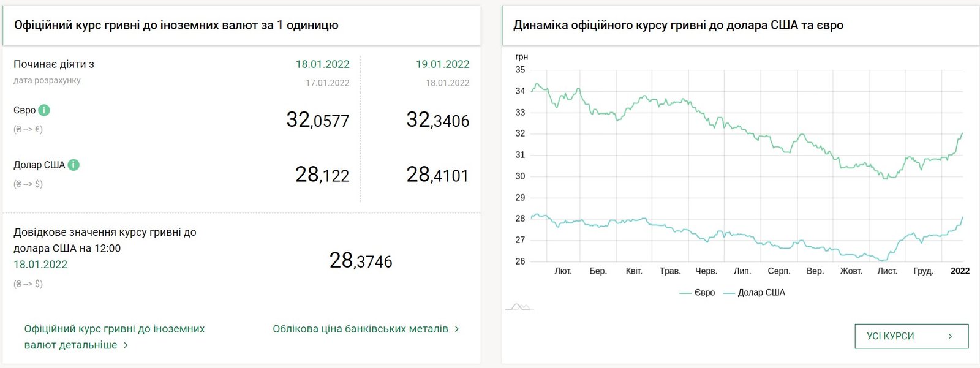Screen dimensions: 980x368
Task: Click the Лист. month label on chart
Action: click(x=887, y=271)
